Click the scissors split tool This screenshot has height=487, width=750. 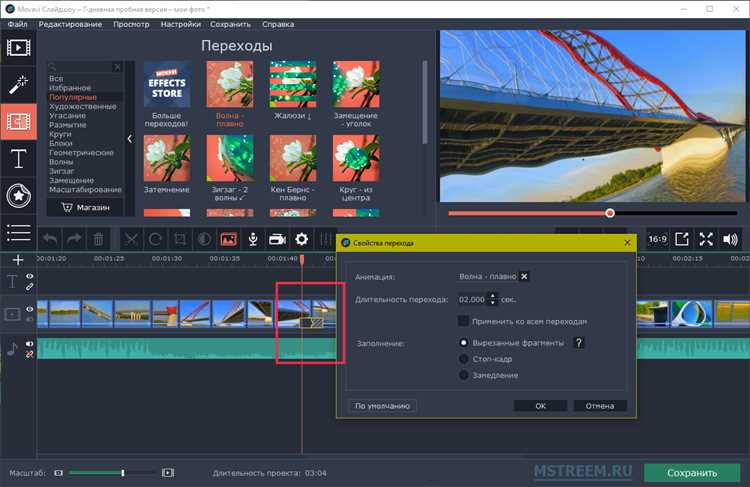[131, 239]
